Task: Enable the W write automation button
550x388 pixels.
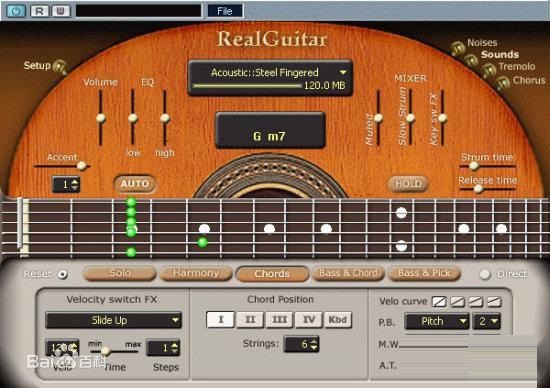Action: [x=61, y=11]
